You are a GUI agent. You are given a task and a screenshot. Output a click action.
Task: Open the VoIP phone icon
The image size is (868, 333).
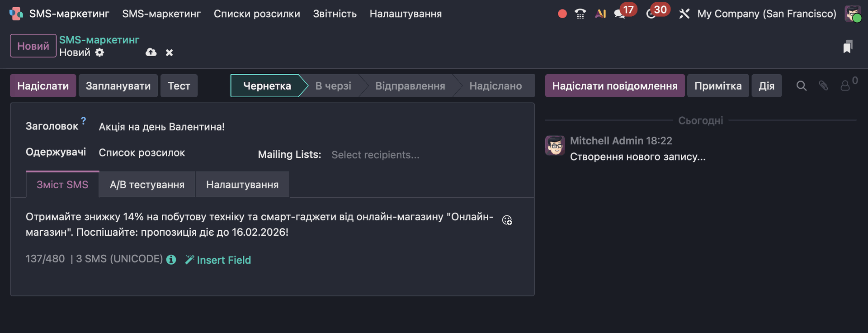click(x=580, y=14)
